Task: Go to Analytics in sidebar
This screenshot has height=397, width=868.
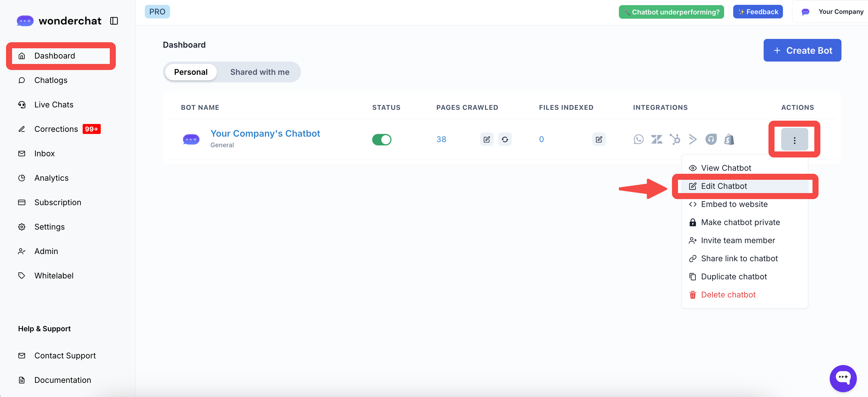Action: (51, 178)
